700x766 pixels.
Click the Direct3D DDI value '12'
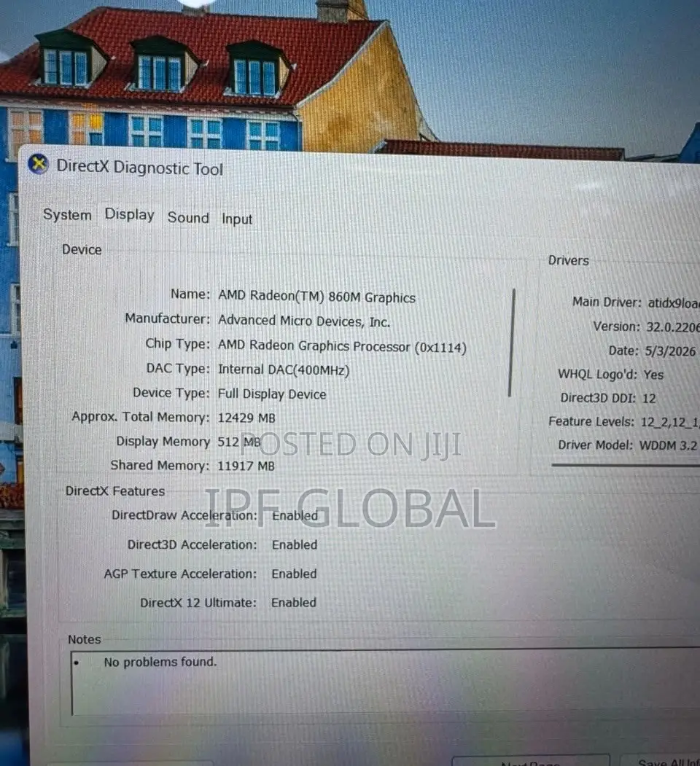(x=649, y=398)
